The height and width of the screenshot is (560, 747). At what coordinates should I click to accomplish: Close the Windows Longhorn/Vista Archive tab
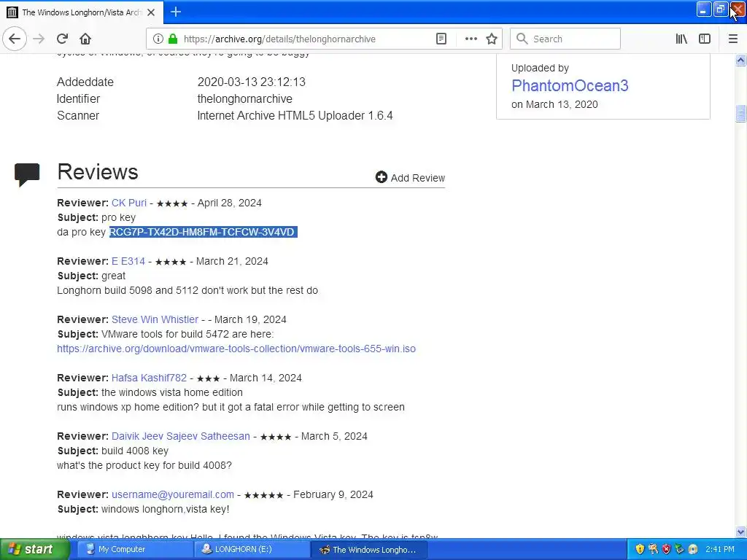(151, 12)
